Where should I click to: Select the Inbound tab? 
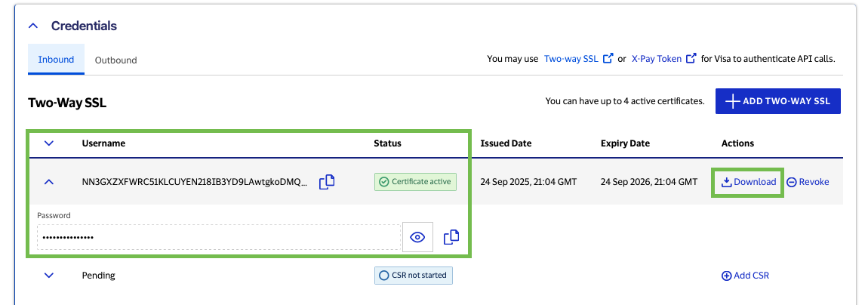pos(56,60)
